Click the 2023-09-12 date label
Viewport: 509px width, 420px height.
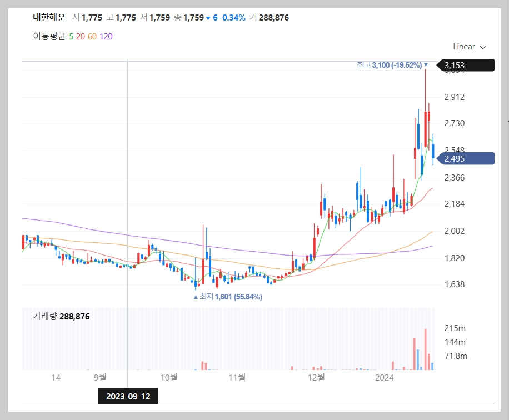tap(128, 396)
